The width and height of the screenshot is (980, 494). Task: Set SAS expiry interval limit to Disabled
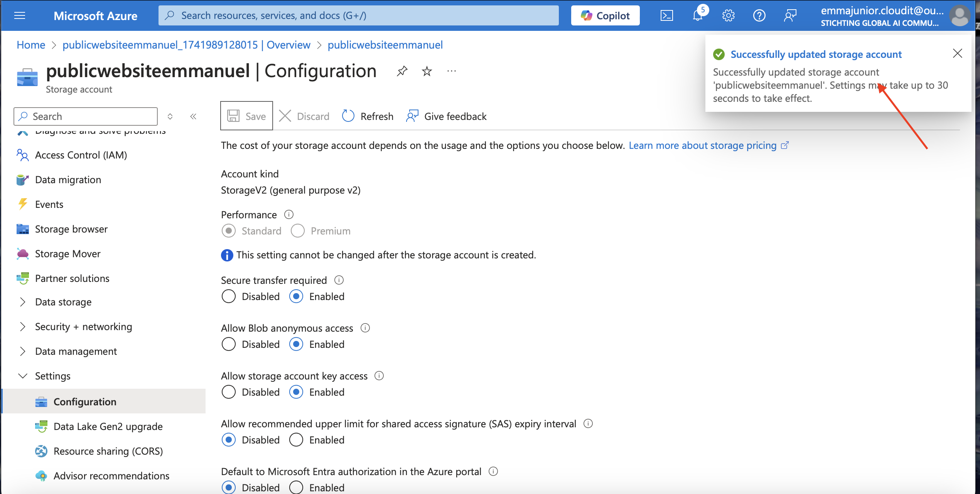point(229,440)
